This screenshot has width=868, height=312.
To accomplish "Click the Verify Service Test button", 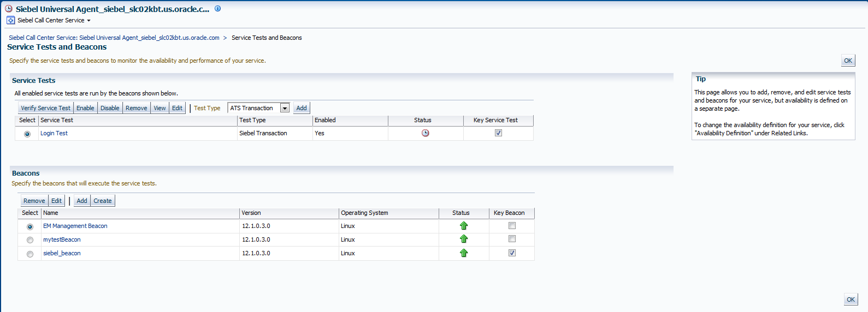I will click(45, 108).
